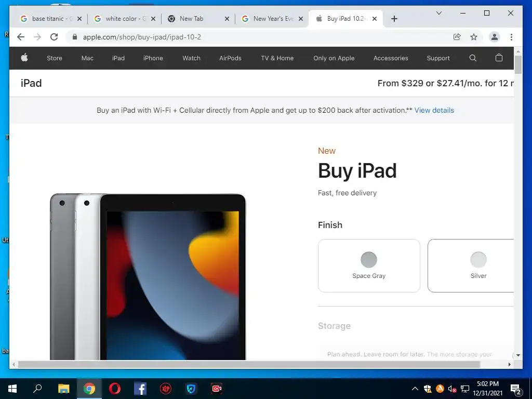Open Facebook app from the taskbar
The width and height of the screenshot is (532, 399).
tap(140, 389)
